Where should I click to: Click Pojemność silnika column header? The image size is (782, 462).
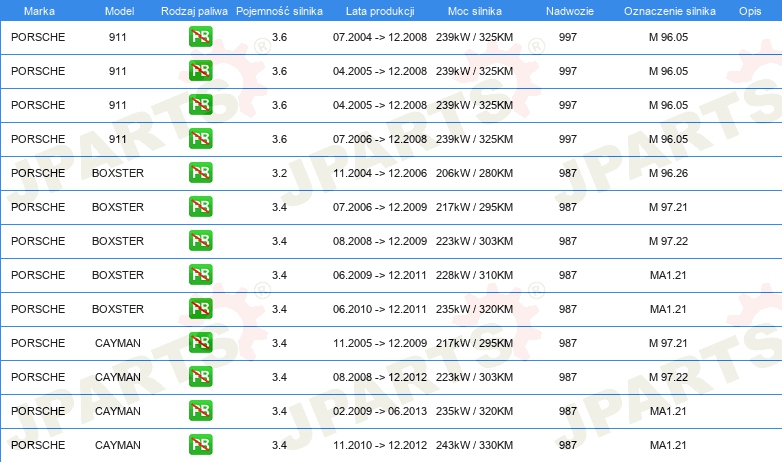[279, 11]
